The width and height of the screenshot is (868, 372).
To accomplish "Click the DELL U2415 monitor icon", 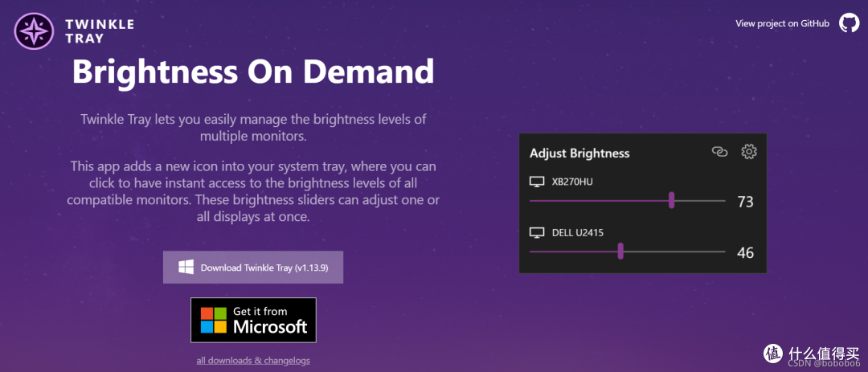I will 537,233.
